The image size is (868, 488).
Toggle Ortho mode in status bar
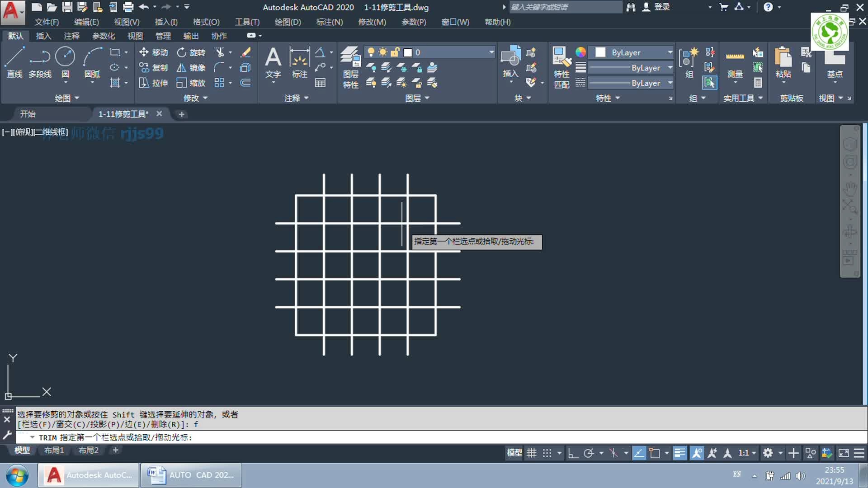tap(573, 453)
